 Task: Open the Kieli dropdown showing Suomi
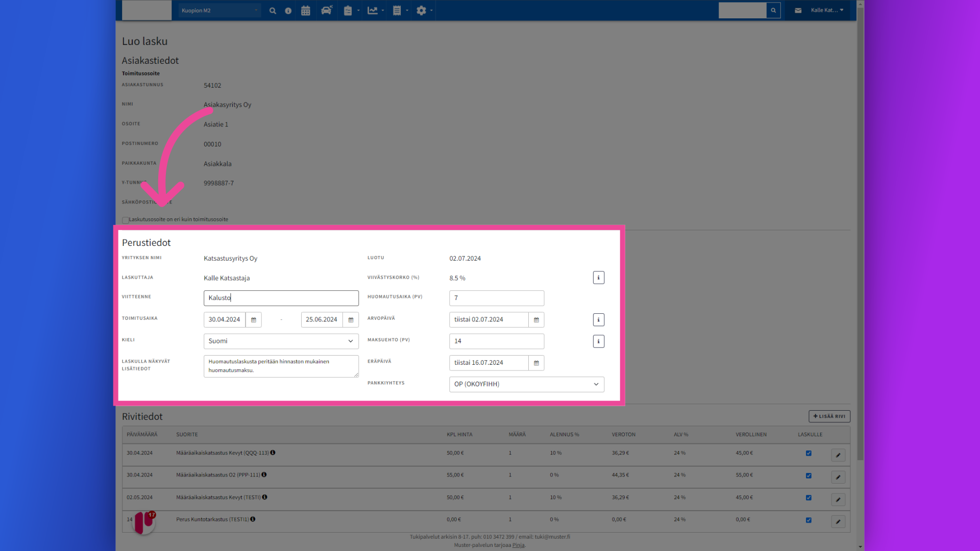click(x=281, y=341)
